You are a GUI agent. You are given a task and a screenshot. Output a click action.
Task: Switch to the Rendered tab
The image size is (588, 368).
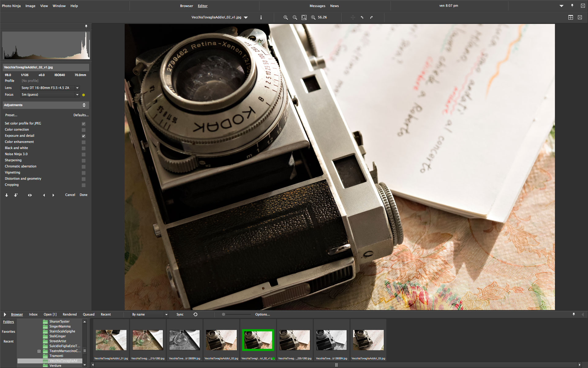click(x=70, y=314)
